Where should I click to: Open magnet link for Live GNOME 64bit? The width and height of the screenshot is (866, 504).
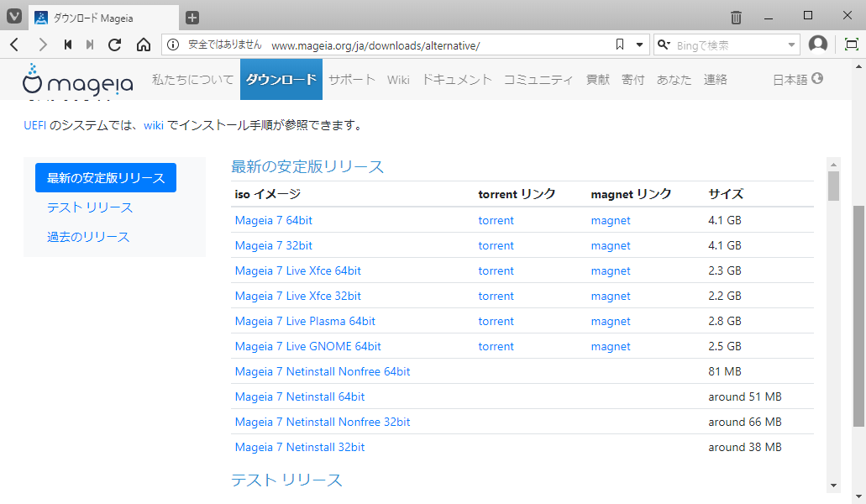[611, 347]
